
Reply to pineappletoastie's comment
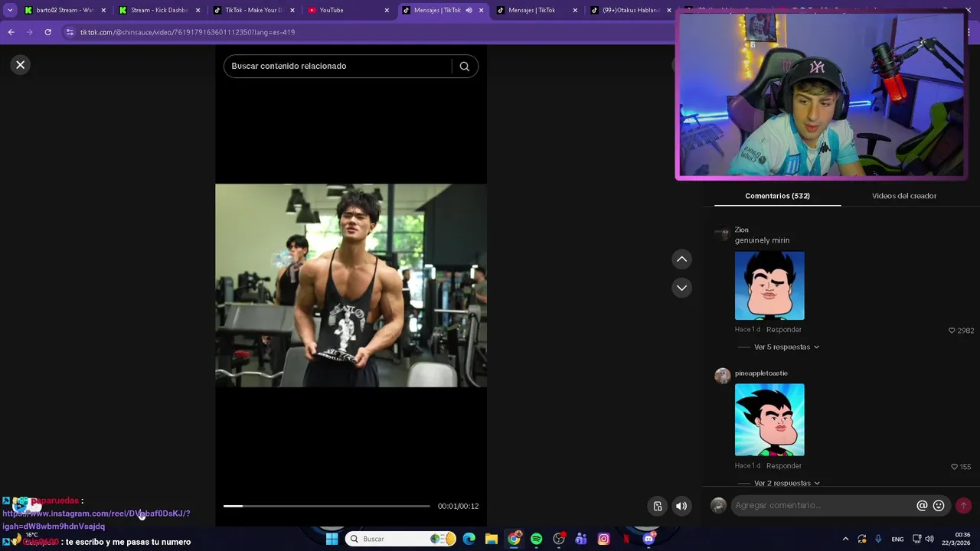pos(784,466)
